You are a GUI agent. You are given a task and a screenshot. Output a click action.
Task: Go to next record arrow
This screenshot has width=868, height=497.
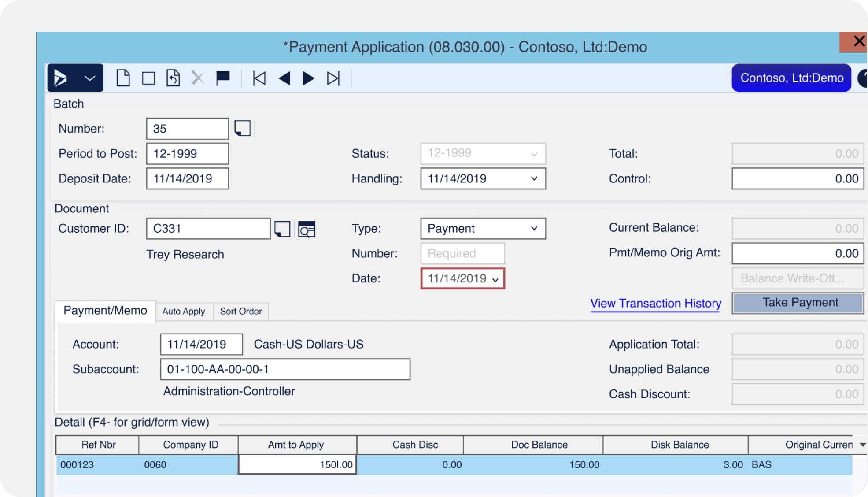pos(309,78)
